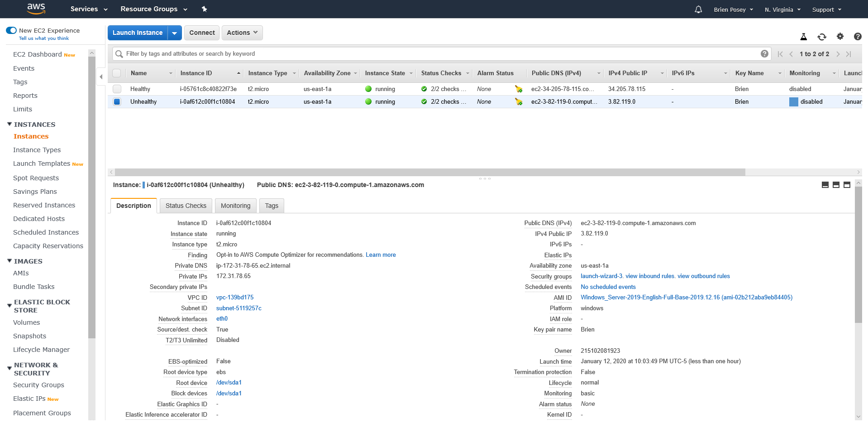Open Instances in the sidebar

click(31, 136)
